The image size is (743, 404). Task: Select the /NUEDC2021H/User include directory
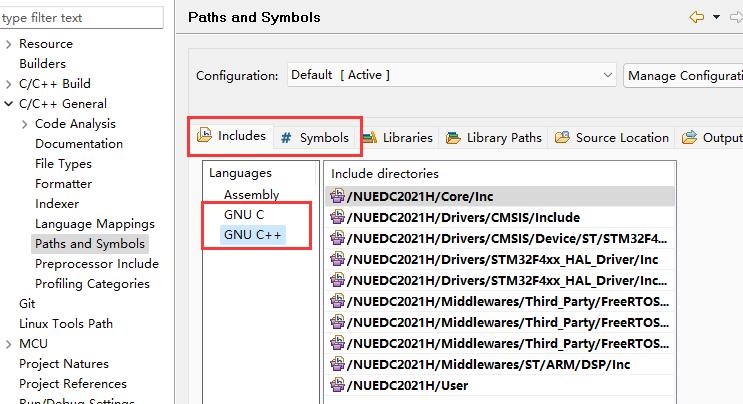coord(500,385)
